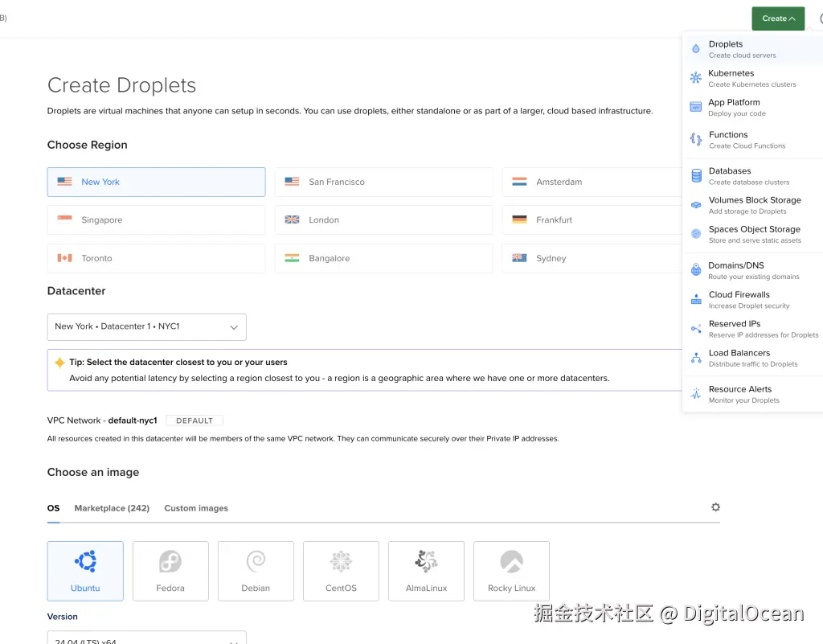Choose Load Balancers menu entry

[x=753, y=358]
